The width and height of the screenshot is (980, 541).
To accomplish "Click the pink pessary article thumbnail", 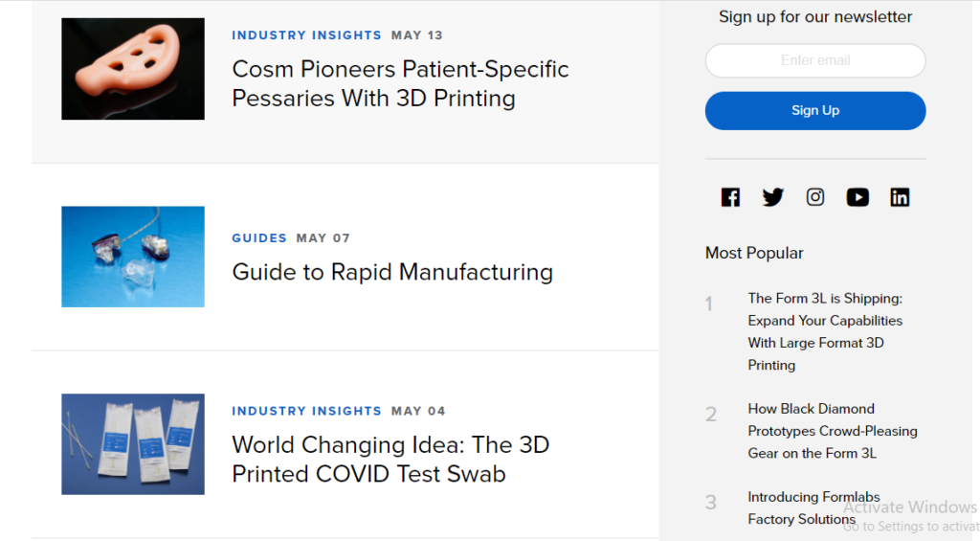I will click(x=133, y=69).
